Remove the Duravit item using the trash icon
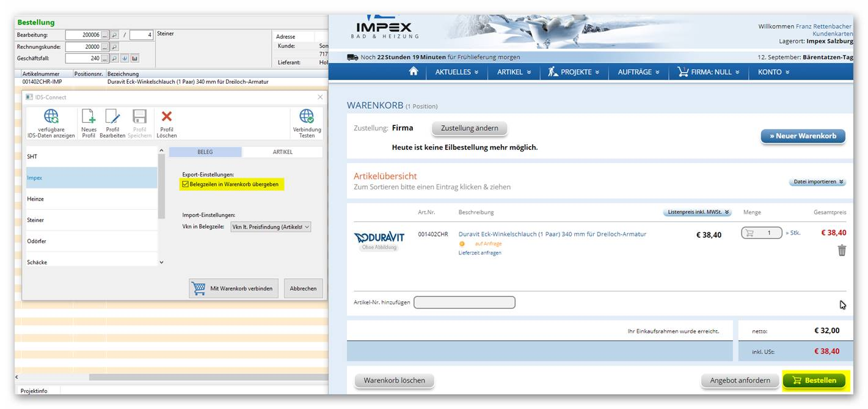This screenshot has width=868, height=409. click(x=842, y=250)
